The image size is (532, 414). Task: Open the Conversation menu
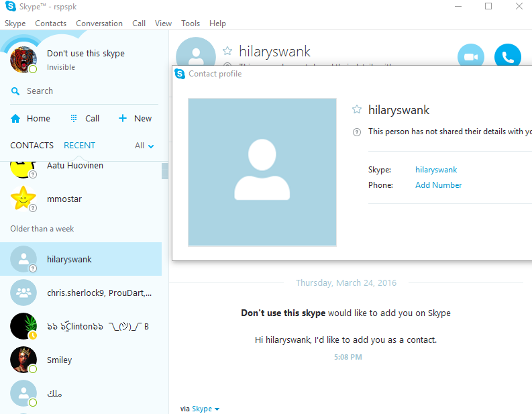(99, 23)
